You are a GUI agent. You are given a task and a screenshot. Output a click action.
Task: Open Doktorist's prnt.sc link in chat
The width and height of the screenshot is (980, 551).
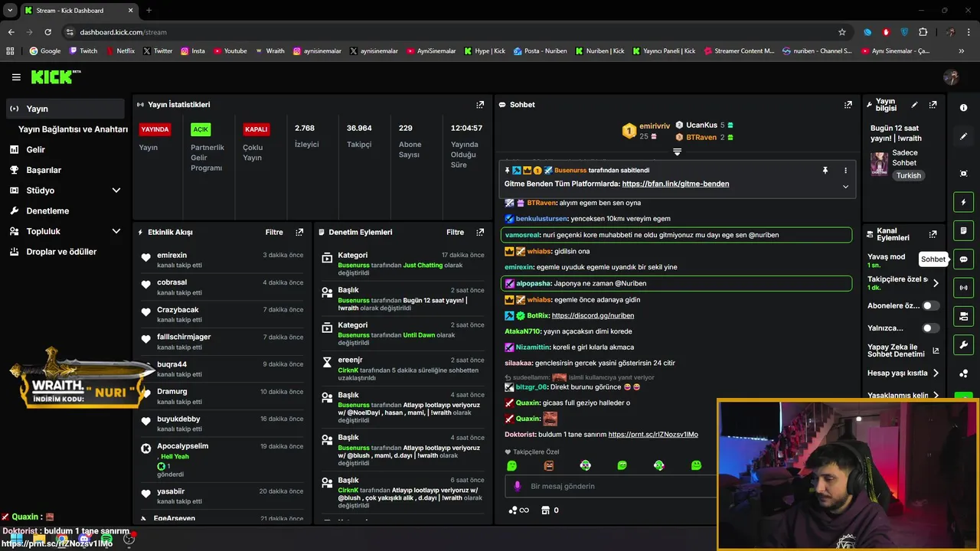click(x=653, y=435)
